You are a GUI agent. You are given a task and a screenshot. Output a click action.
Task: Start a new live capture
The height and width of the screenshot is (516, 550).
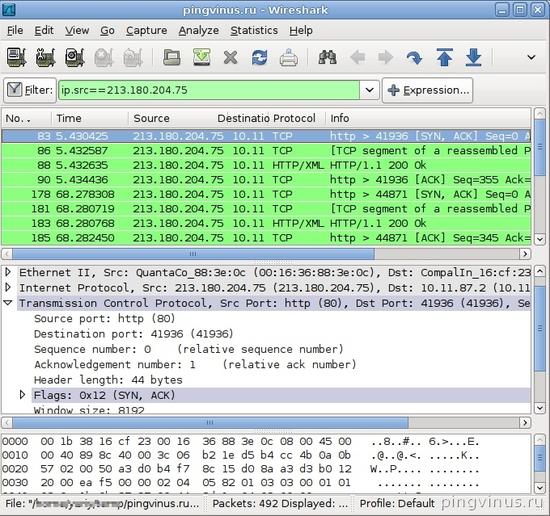pyautogui.click(x=74, y=57)
